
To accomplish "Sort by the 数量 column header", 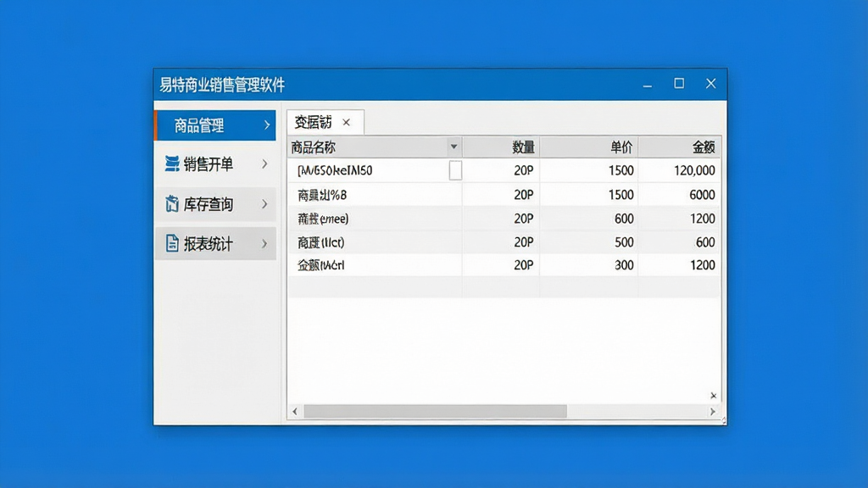I will (501, 147).
